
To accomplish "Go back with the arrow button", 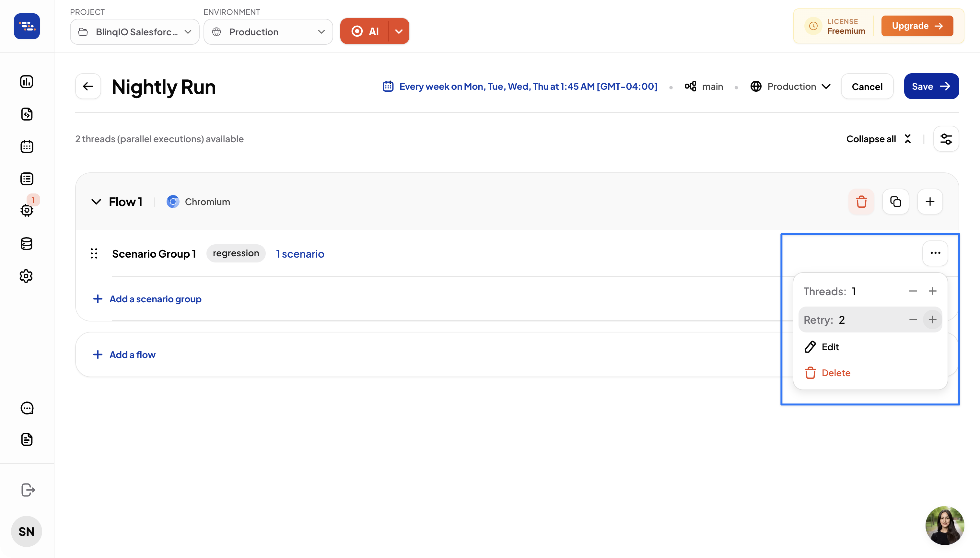I will pyautogui.click(x=88, y=86).
